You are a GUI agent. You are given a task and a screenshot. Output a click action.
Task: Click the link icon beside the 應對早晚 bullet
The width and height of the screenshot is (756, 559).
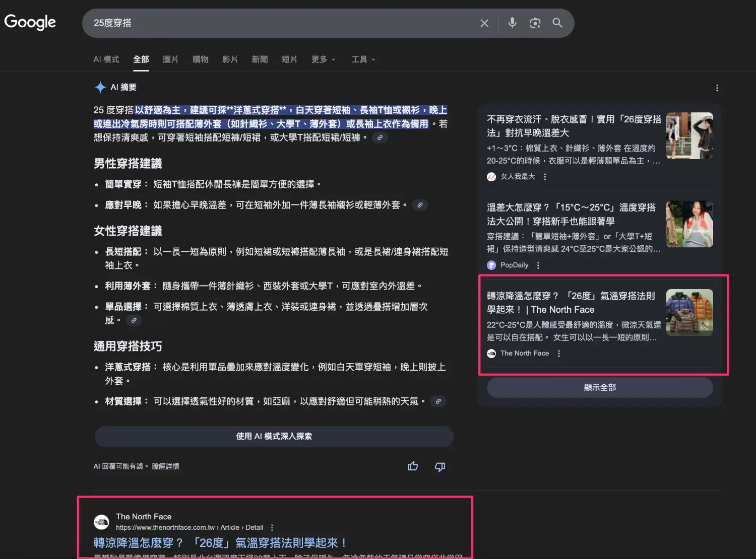point(420,204)
